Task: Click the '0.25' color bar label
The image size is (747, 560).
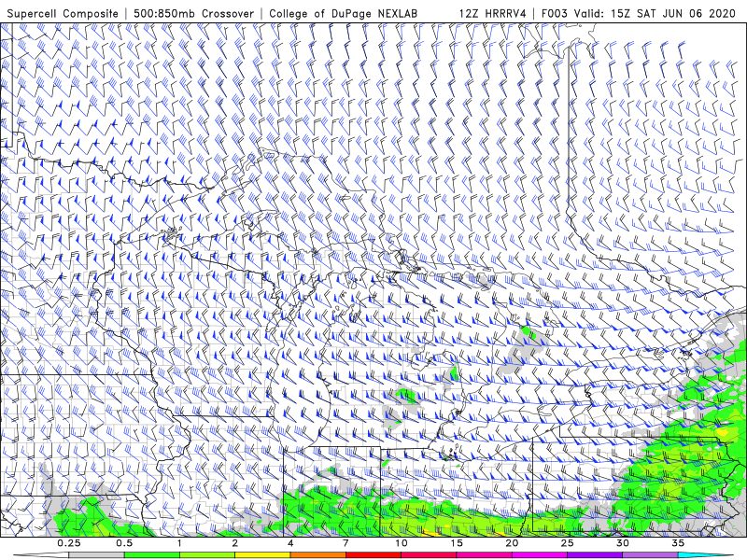Action: [69, 543]
